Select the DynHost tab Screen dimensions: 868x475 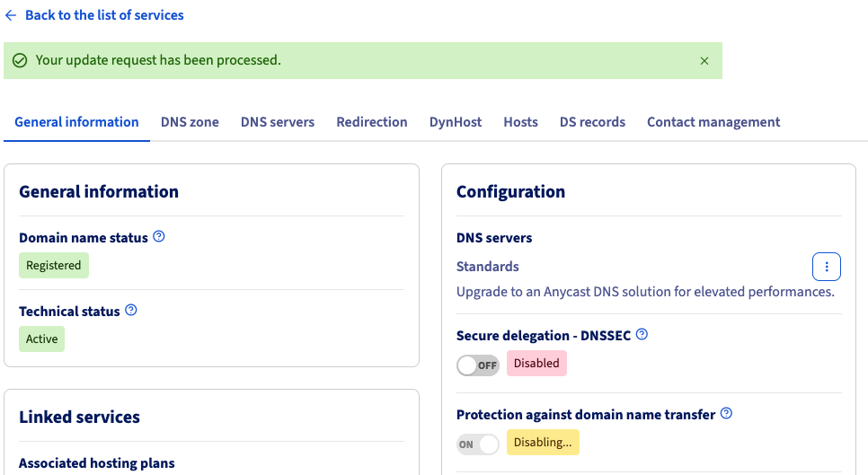[x=456, y=122]
